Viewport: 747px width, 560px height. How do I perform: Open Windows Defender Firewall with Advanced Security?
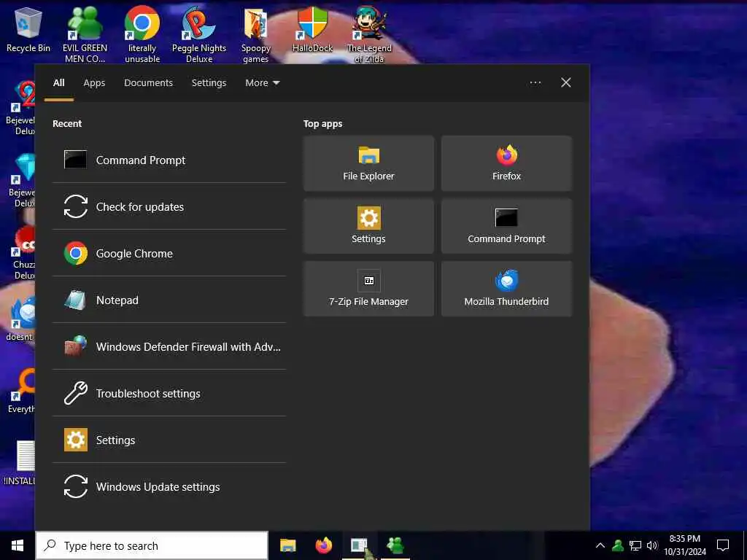169,346
